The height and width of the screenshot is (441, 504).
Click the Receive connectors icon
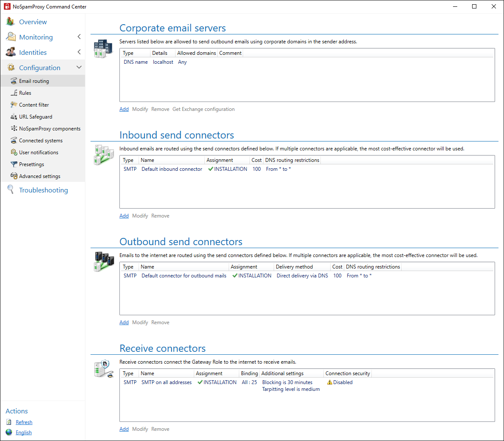pos(104,368)
